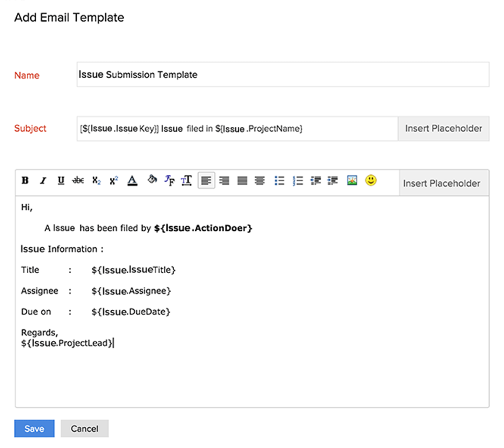Open the font color tool
Viewport: 504px width, 448px height.
click(132, 181)
